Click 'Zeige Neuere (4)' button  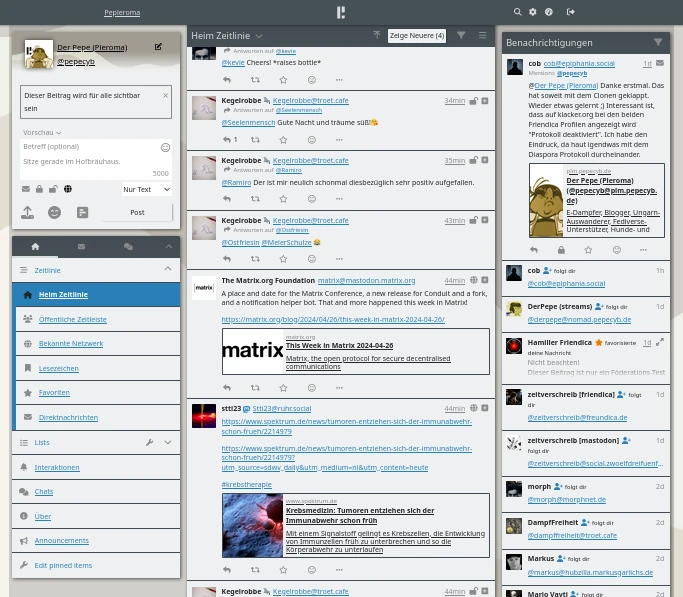(416, 36)
